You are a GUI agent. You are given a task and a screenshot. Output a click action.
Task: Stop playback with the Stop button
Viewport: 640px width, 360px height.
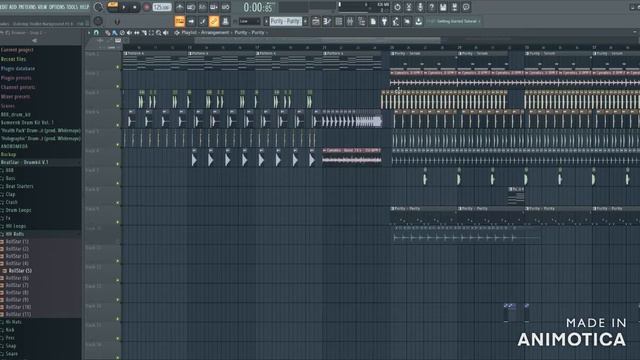[135, 7]
